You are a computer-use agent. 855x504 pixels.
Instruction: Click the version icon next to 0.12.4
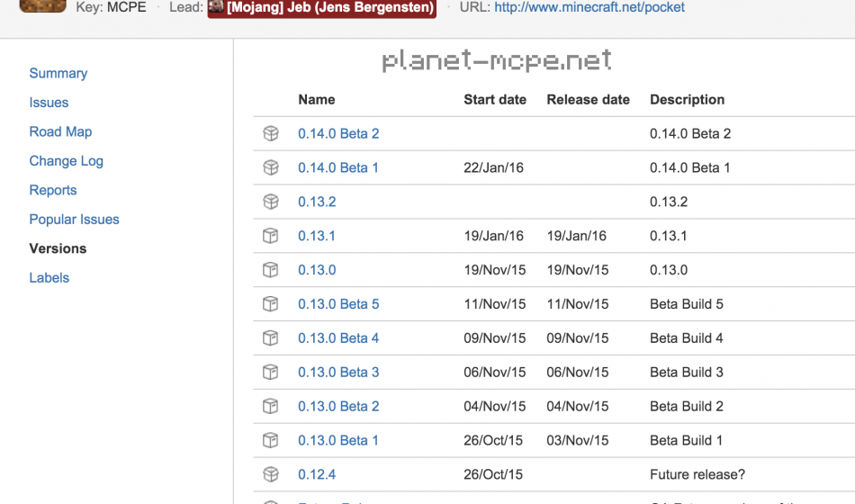(270, 474)
